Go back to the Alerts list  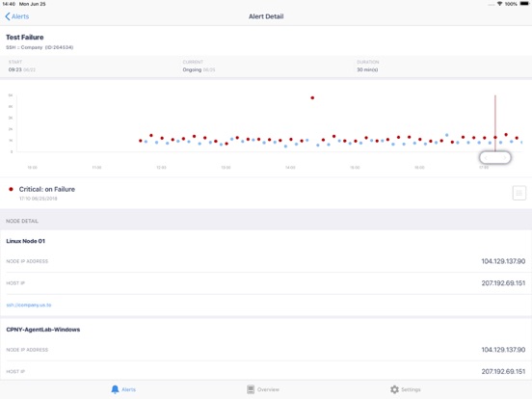(17, 16)
